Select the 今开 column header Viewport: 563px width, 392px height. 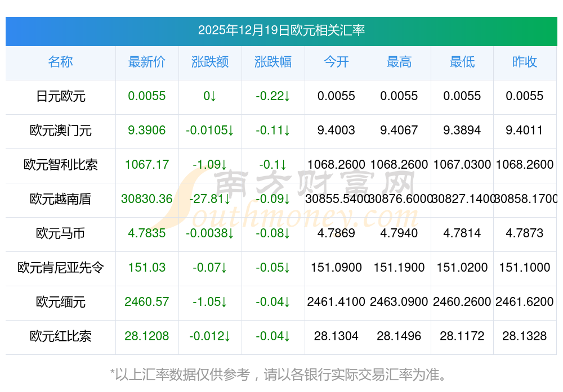click(336, 62)
